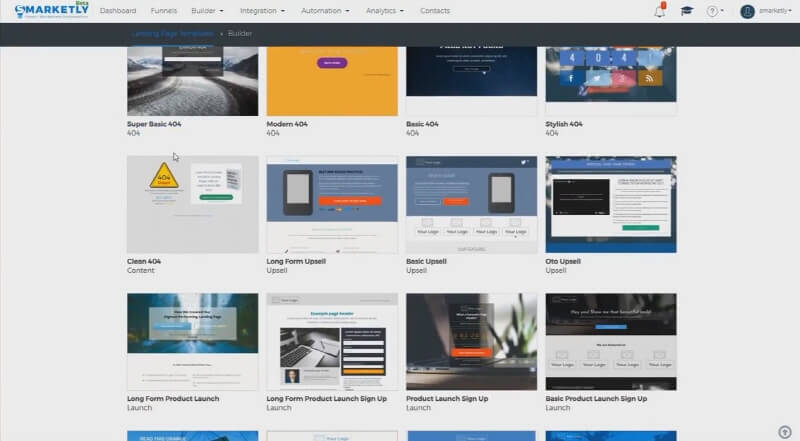Select the Super Basic 404 template thumbnail
Screen dimensions: 800x441
click(x=192, y=81)
